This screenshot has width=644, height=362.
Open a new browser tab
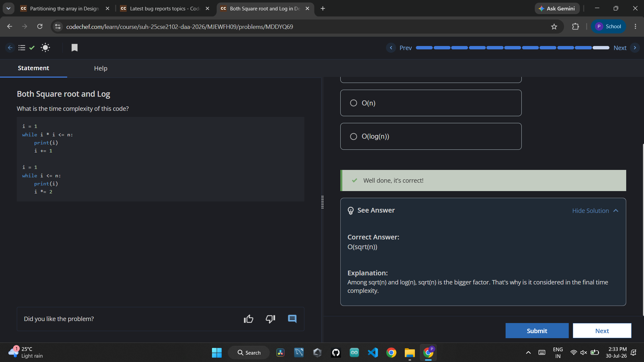click(323, 8)
